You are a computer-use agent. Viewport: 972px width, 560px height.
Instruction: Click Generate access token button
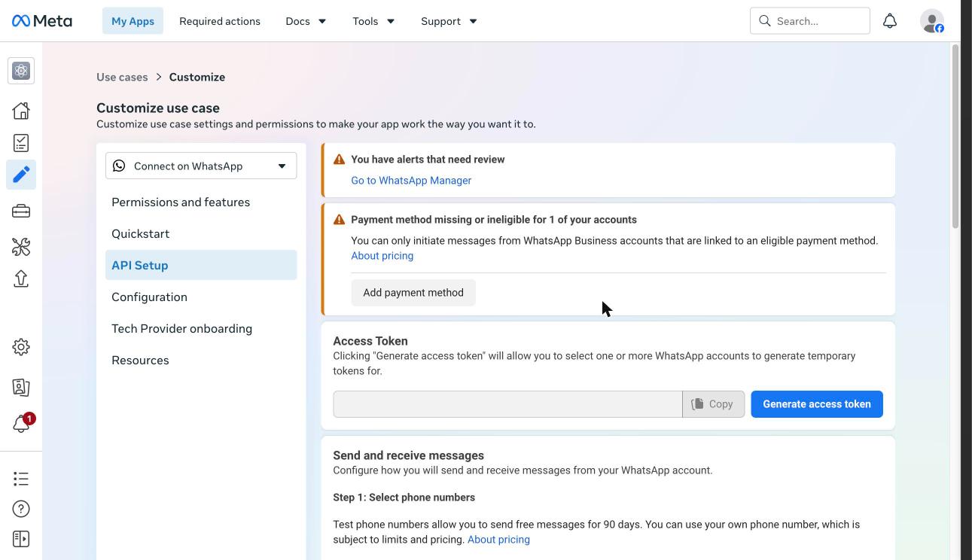[x=817, y=404]
